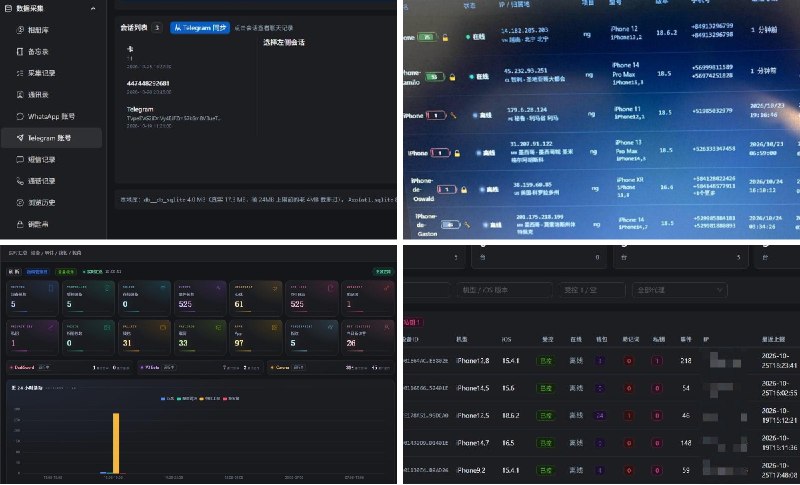The height and width of the screenshot is (485, 800).
Task: Collapse the 数据采集 sidebar section
Action: coord(93,8)
